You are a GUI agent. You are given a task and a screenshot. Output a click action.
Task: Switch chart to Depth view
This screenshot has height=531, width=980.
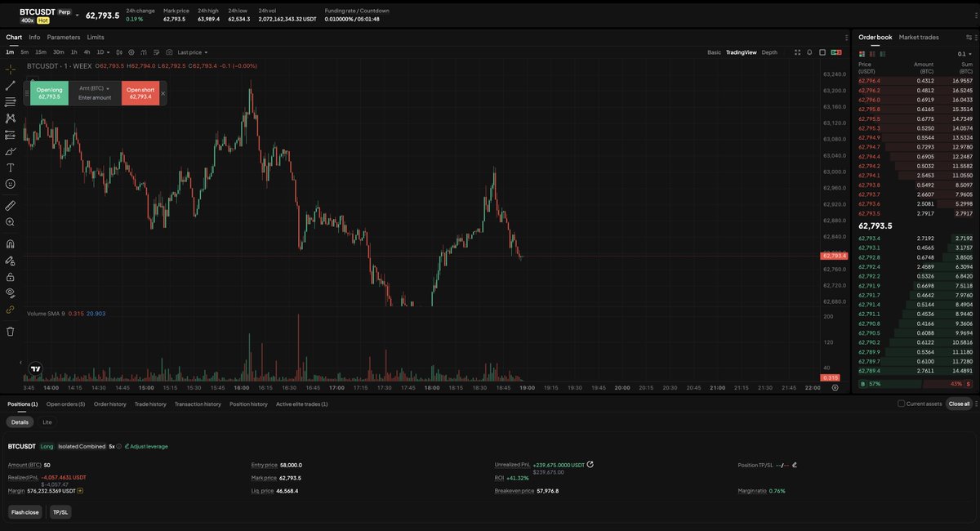pos(769,52)
